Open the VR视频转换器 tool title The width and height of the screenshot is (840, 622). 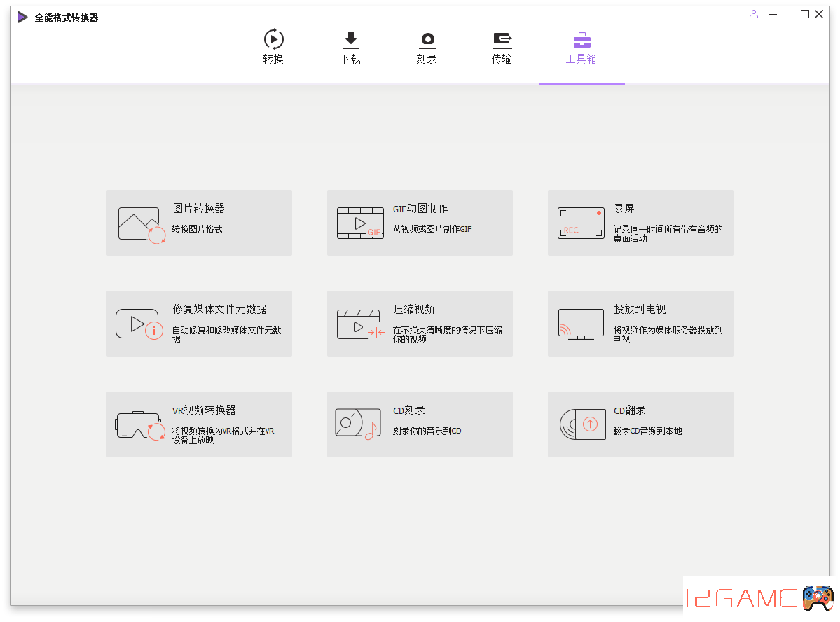click(x=204, y=410)
